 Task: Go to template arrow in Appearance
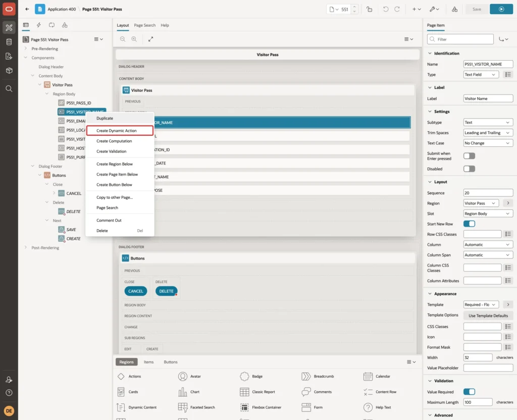508,304
